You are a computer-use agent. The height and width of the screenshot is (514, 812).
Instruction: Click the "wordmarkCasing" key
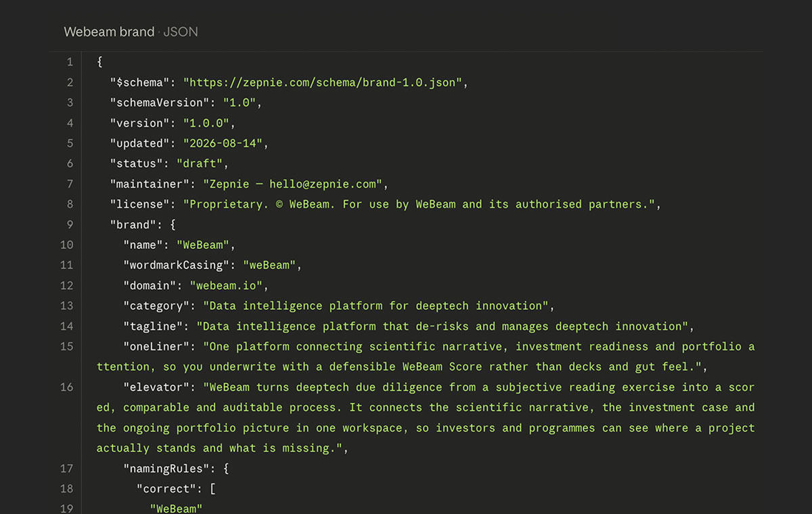click(177, 265)
